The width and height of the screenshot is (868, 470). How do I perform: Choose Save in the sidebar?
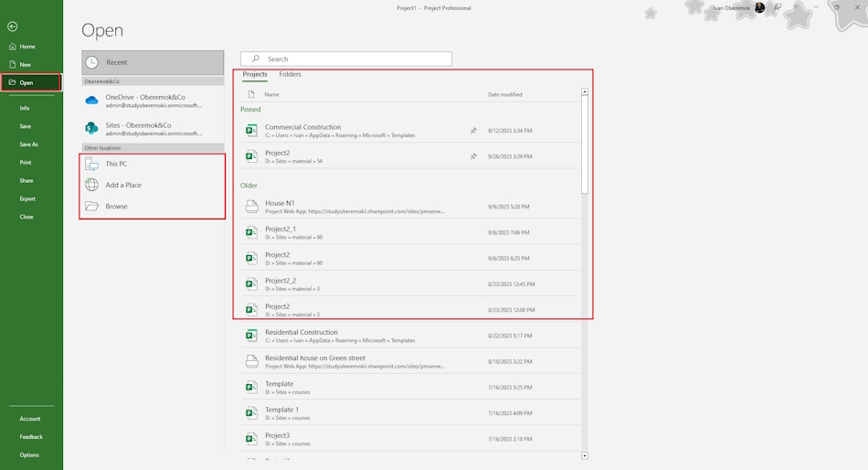[25, 126]
